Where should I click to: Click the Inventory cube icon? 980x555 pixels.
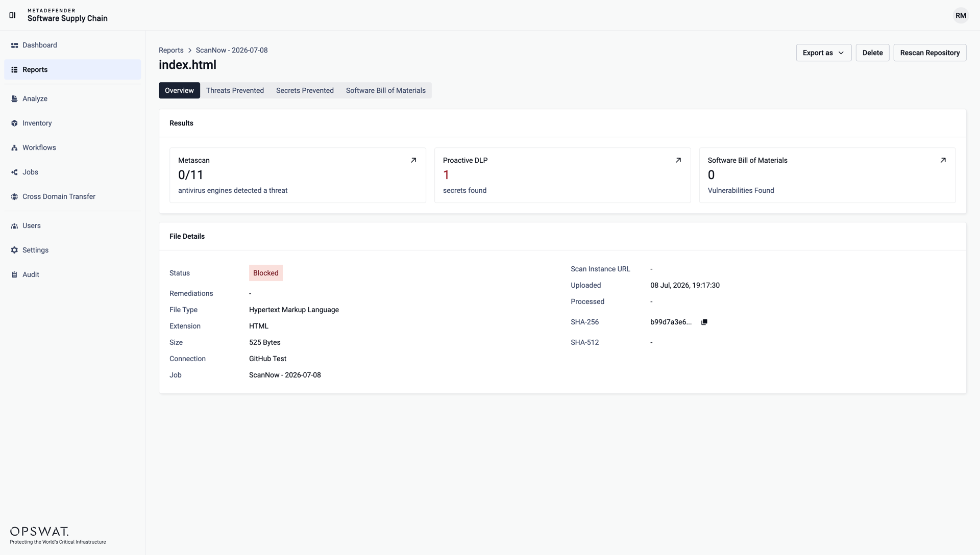click(14, 123)
